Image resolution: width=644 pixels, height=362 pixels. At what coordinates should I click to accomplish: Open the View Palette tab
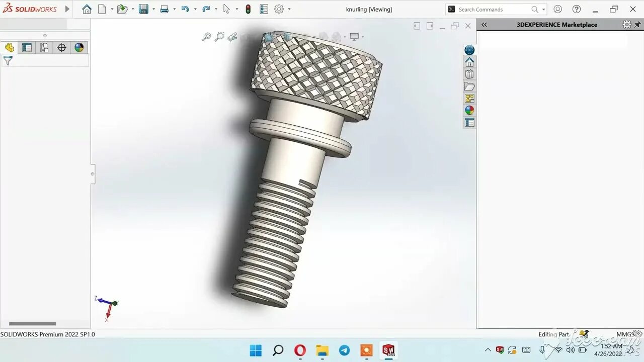click(x=469, y=99)
